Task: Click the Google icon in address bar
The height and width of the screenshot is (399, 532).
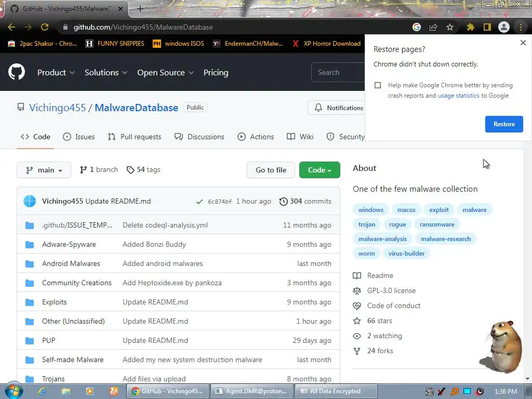Action: (416, 27)
